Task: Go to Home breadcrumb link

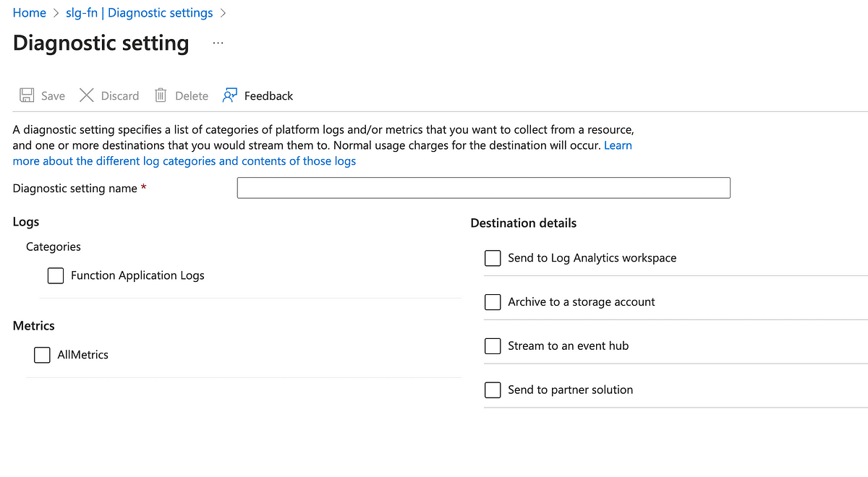Action: (30, 13)
